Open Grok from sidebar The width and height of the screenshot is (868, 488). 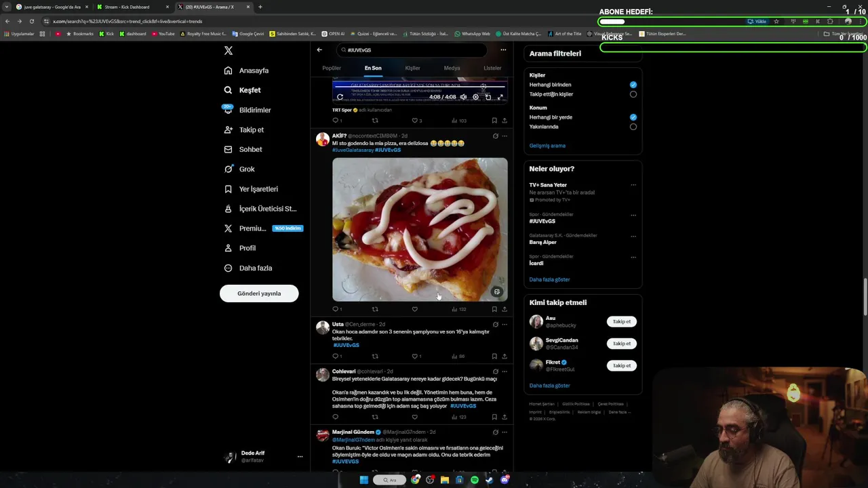coord(239,169)
